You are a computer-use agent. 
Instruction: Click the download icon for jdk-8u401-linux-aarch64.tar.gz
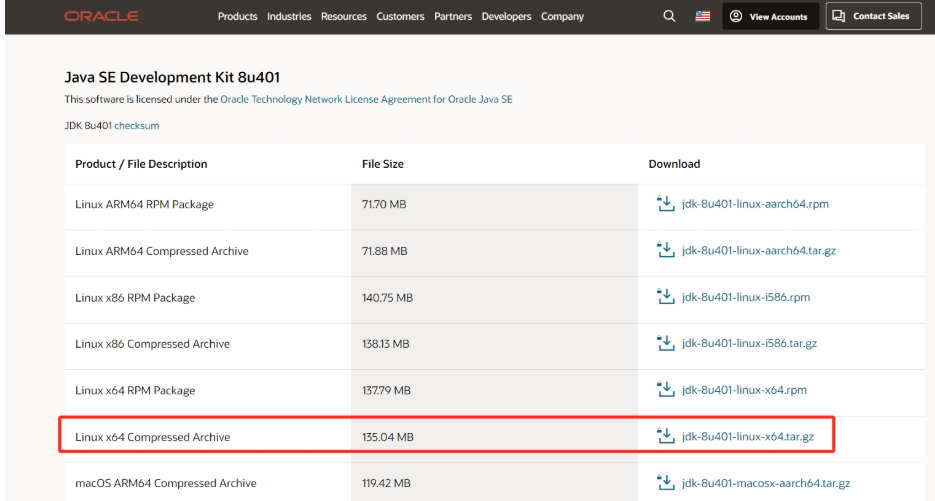pos(665,250)
